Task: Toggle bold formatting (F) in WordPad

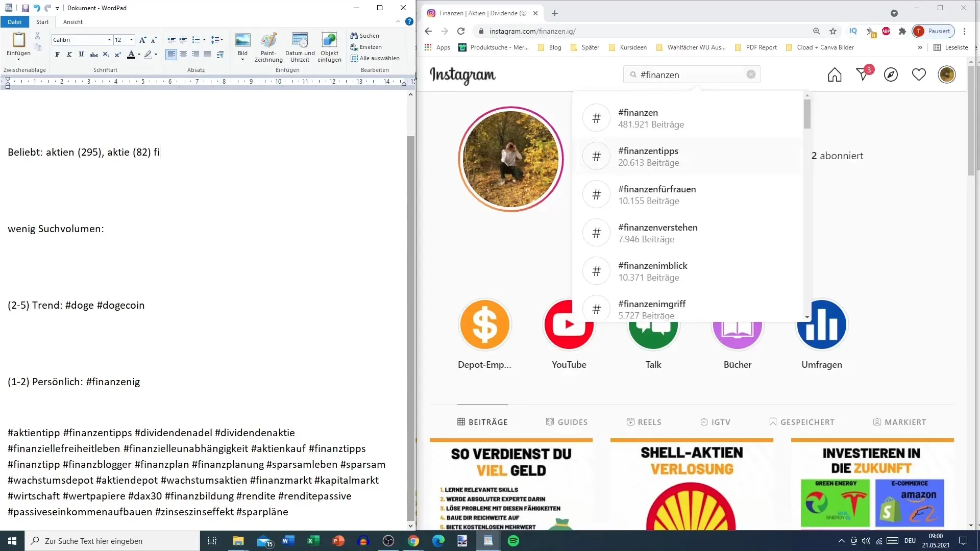Action: 57,55
